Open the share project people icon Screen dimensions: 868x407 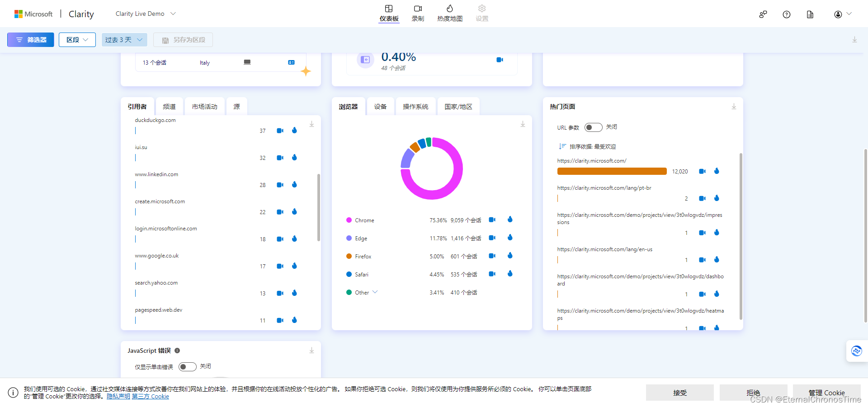point(763,14)
